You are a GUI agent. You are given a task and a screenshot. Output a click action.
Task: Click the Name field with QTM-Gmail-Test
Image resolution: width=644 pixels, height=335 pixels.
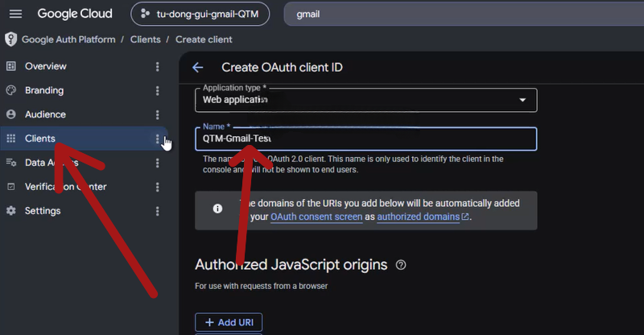[x=365, y=139]
